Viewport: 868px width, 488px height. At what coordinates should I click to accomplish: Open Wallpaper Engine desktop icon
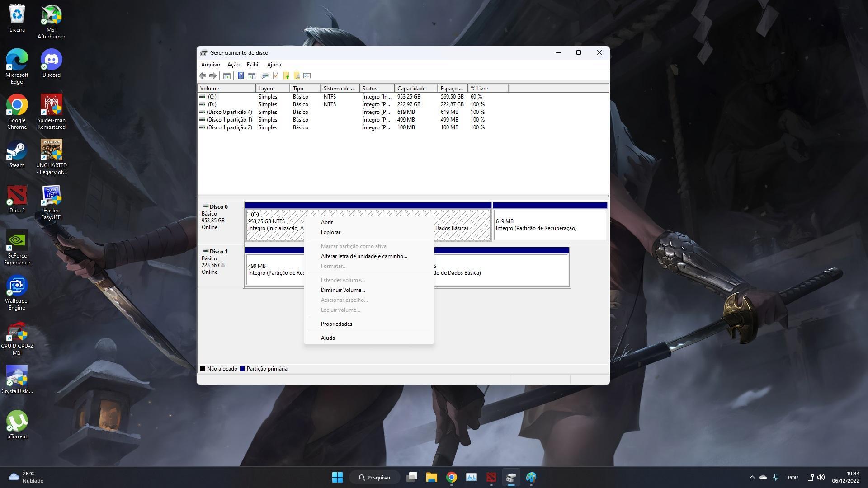[x=17, y=293]
